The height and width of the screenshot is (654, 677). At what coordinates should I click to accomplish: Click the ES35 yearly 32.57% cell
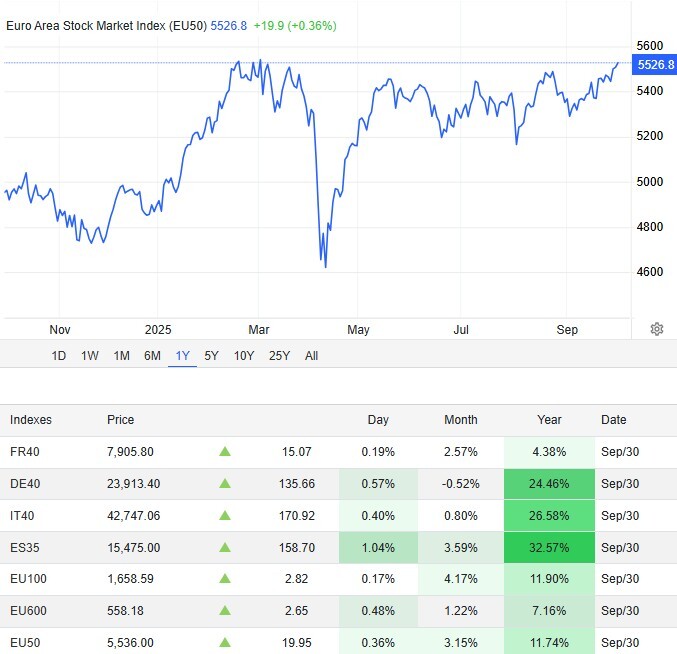[549, 548]
